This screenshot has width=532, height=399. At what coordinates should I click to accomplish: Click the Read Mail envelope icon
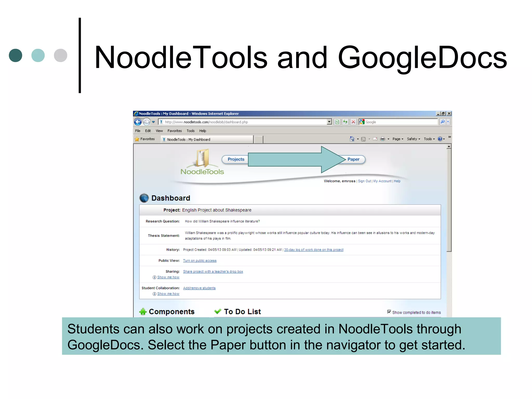click(375, 139)
